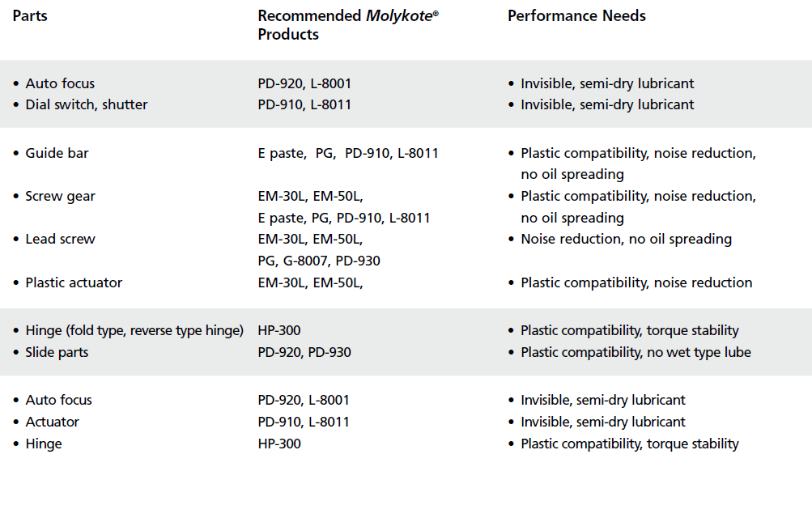Click the performance needs for Guide bar

tap(638, 163)
